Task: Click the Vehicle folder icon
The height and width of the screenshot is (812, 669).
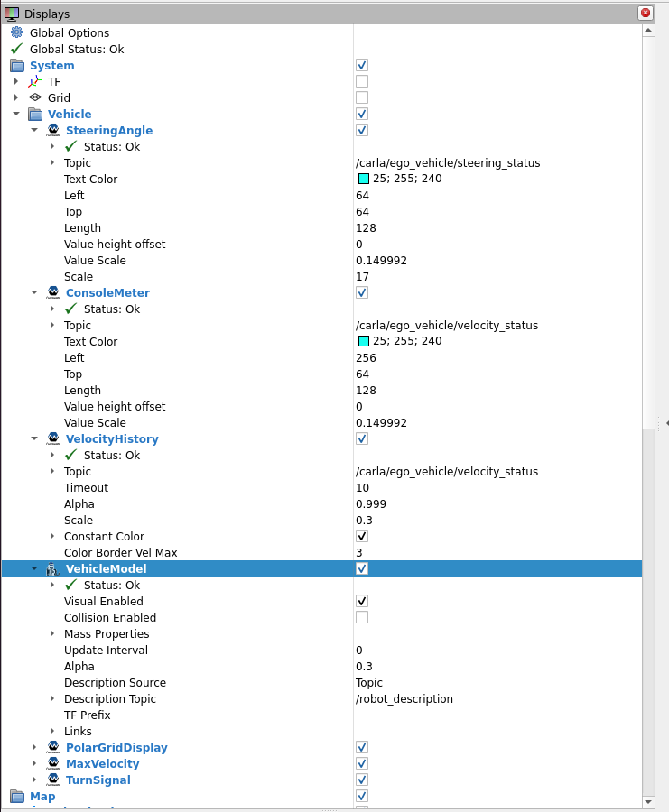Action: click(x=35, y=114)
